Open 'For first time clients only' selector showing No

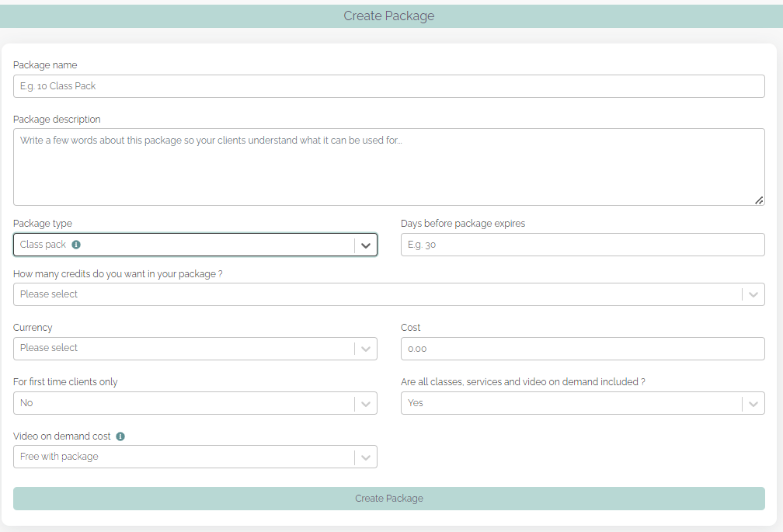[183, 403]
